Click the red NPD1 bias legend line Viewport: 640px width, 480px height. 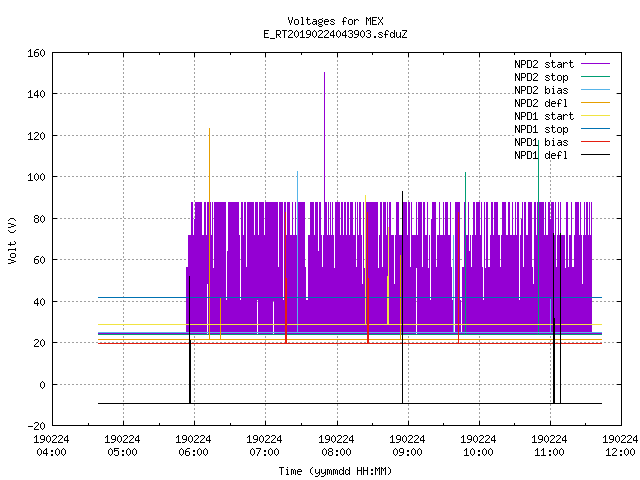[x=595, y=142]
